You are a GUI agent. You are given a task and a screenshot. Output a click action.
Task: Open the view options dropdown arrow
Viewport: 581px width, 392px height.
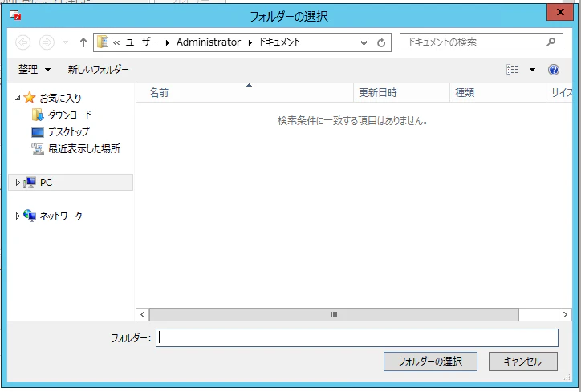[532, 70]
